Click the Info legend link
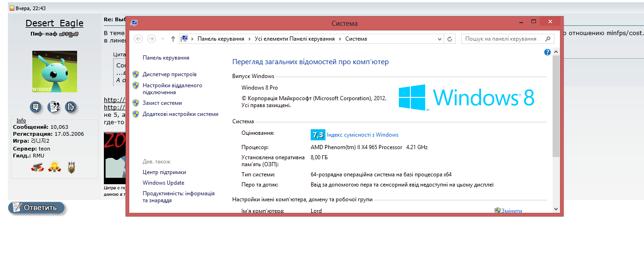 click(x=21, y=120)
